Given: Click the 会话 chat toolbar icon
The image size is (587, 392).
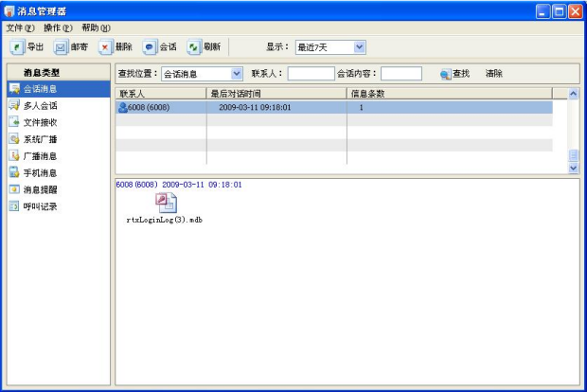Looking at the screenshot, I should (150, 47).
